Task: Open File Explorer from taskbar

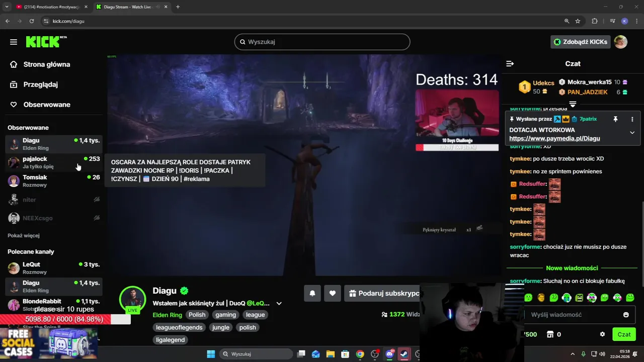Action: (x=331, y=354)
